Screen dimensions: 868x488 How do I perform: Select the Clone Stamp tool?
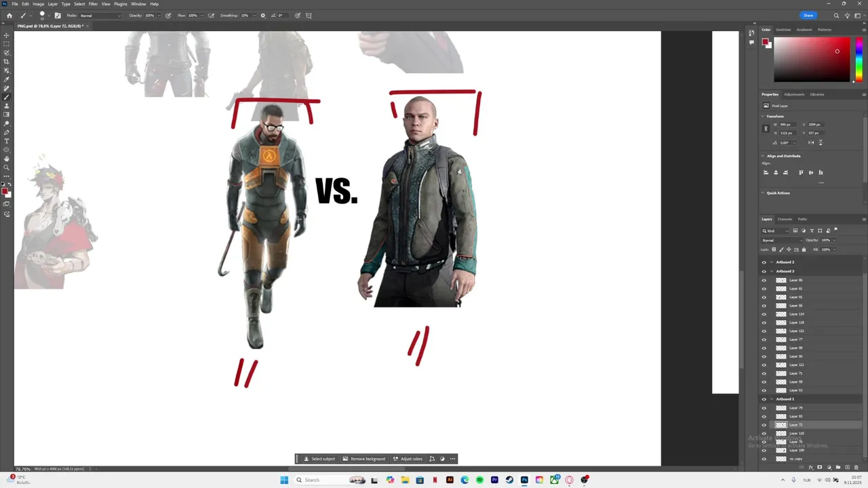click(x=7, y=106)
